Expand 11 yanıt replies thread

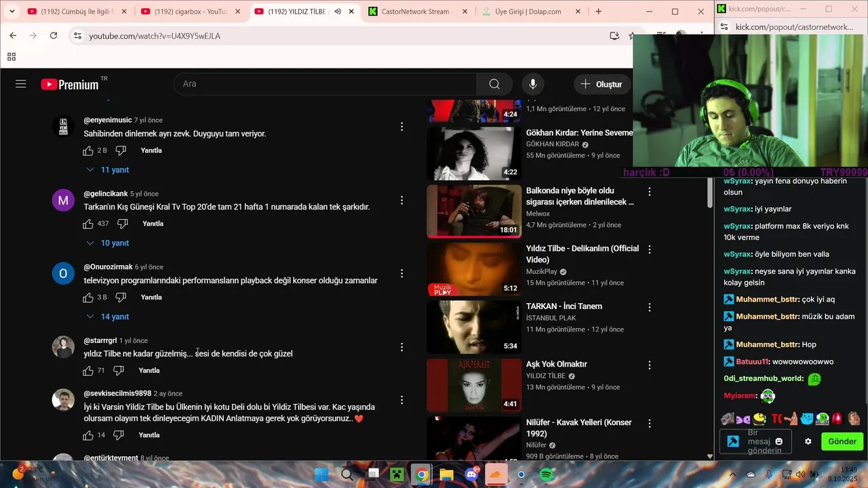click(x=107, y=170)
